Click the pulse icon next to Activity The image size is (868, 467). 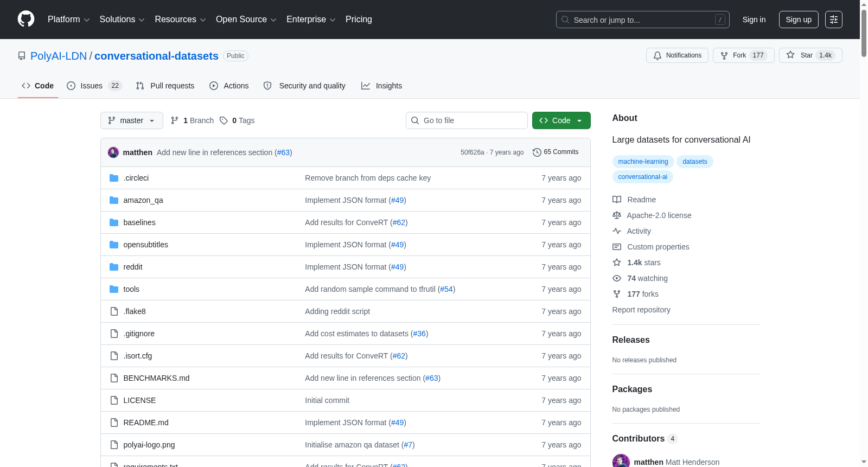(x=617, y=231)
